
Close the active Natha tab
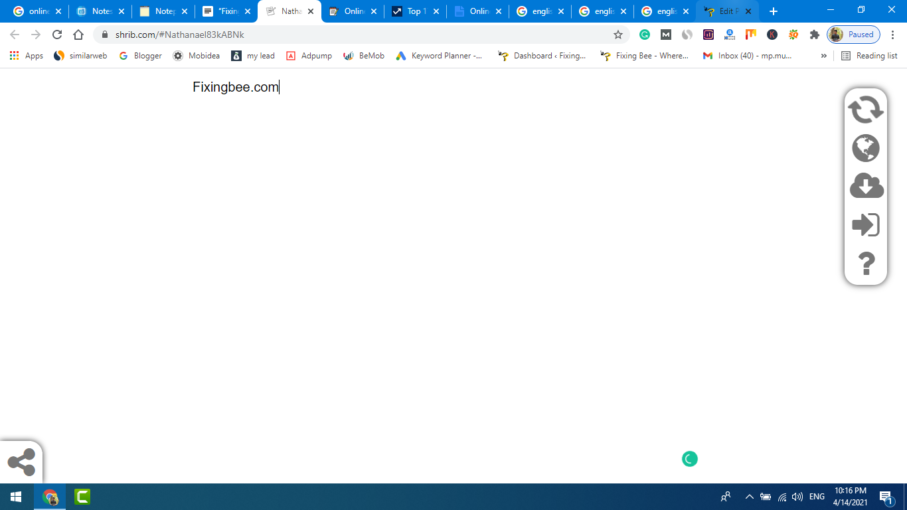pyautogui.click(x=311, y=11)
